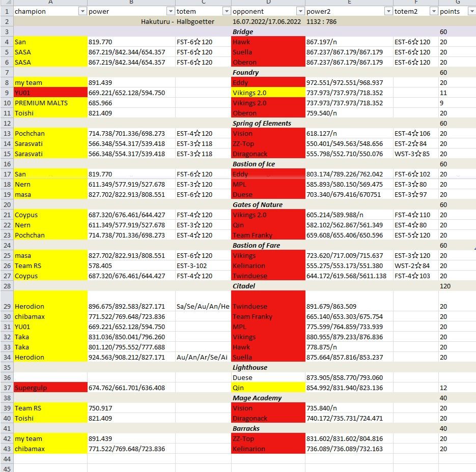Click the points cell '11' in row 9
The image size is (476, 472).
(457, 93)
